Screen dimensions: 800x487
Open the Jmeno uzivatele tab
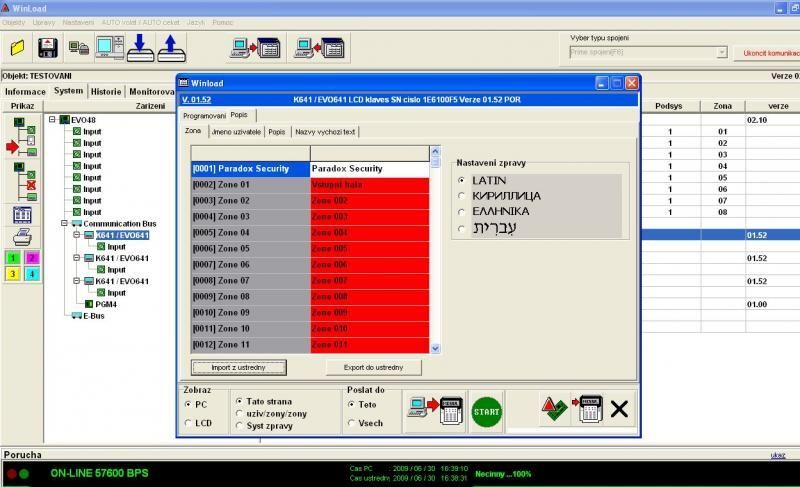click(x=236, y=131)
